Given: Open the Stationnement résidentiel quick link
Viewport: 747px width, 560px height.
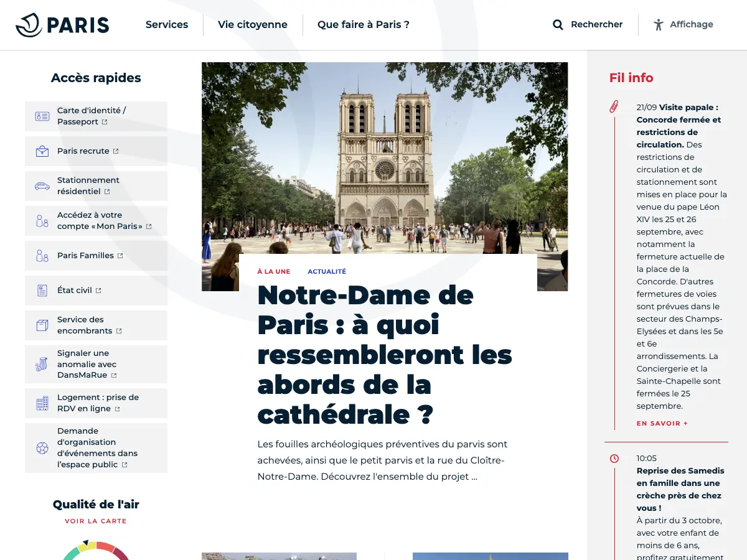Looking at the screenshot, I should (96, 186).
